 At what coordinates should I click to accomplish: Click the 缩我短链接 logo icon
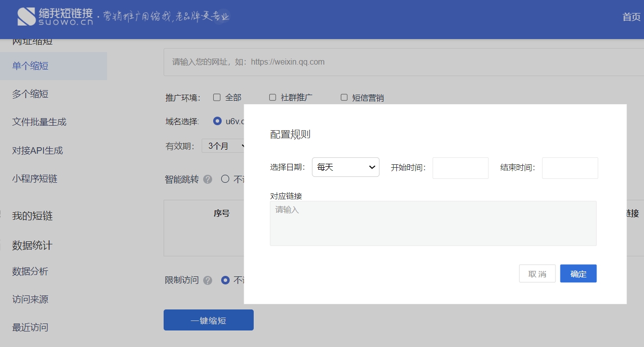coord(27,17)
